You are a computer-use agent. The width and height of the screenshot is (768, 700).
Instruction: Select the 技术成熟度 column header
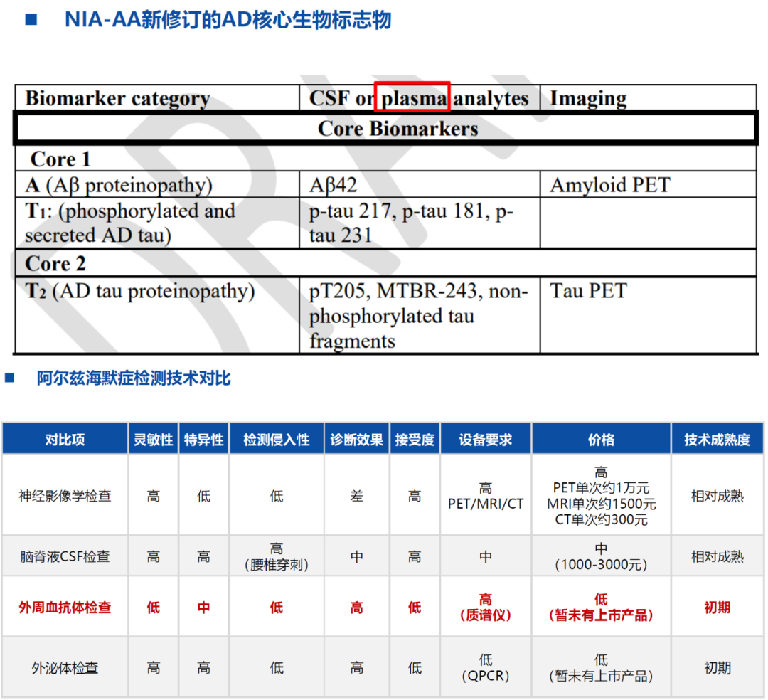(717, 440)
